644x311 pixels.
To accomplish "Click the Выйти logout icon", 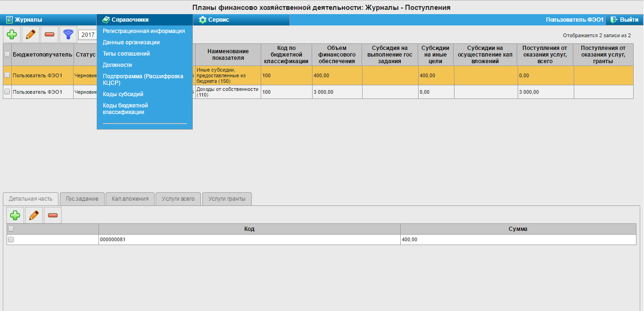I will (614, 20).
